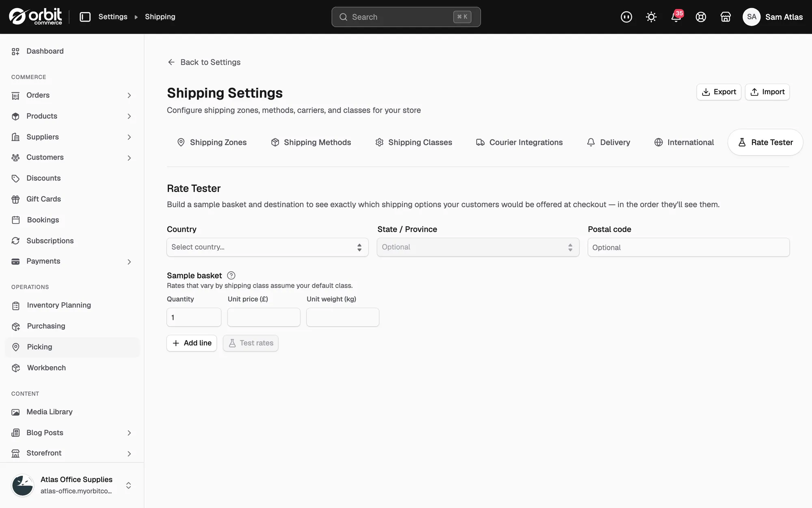
Task: Click the Import button
Action: pyautogui.click(x=767, y=92)
